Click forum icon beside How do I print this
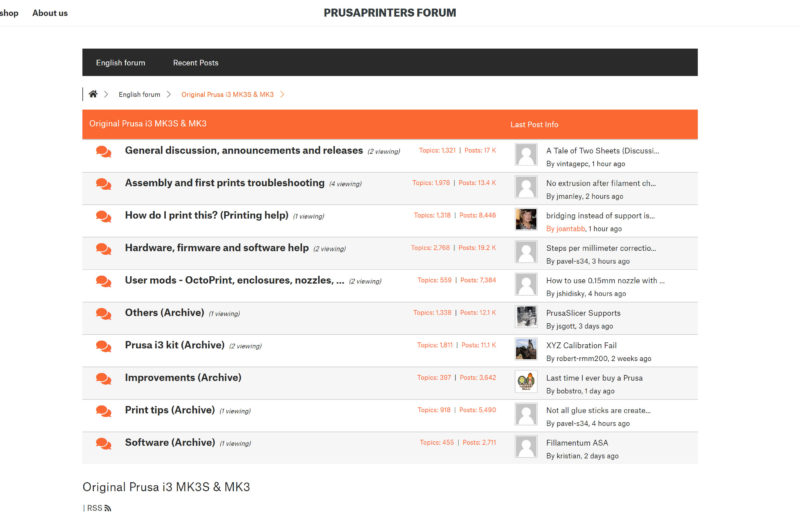Viewport: 800px width, 521px height. point(104,216)
